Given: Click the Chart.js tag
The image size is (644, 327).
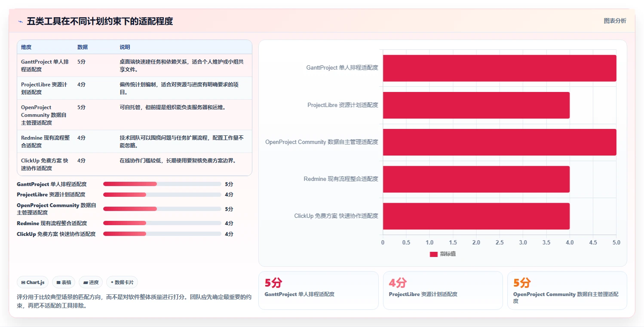Looking at the screenshot, I should click(x=33, y=282).
